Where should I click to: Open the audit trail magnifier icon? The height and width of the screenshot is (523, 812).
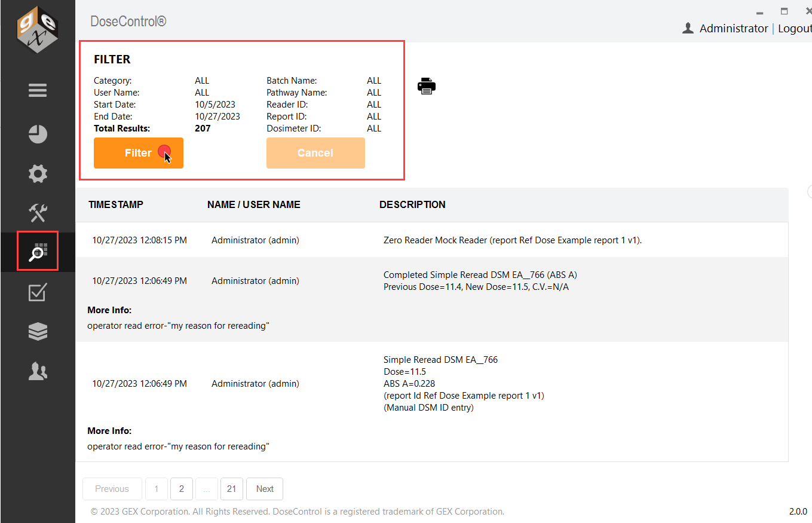[x=38, y=251]
